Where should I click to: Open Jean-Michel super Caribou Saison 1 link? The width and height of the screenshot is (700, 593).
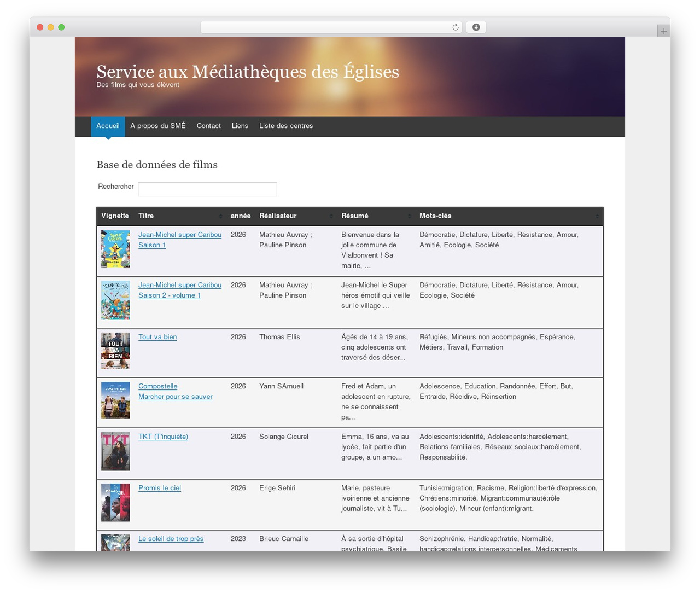point(180,240)
